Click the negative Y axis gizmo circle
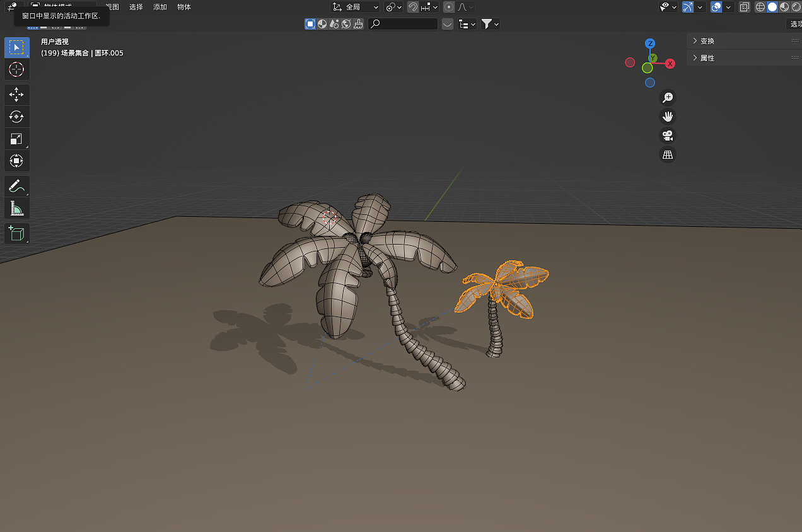The image size is (802, 532). pyautogui.click(x=648, y=68)
